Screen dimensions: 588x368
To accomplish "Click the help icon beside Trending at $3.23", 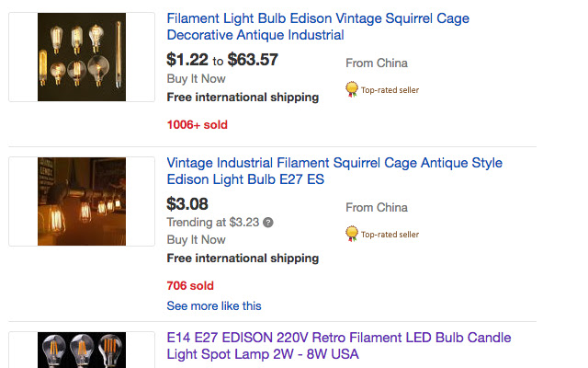I will pos(268,223).
